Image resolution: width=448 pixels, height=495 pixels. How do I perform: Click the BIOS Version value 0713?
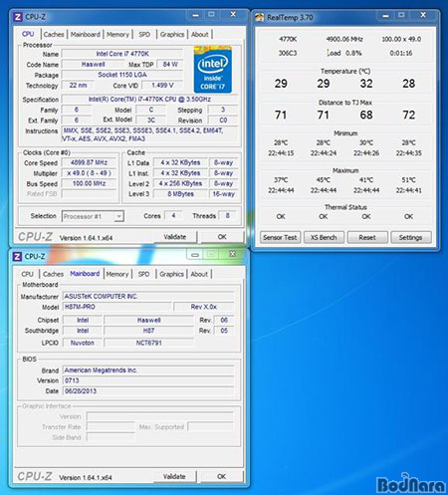(x=148, y=380)
